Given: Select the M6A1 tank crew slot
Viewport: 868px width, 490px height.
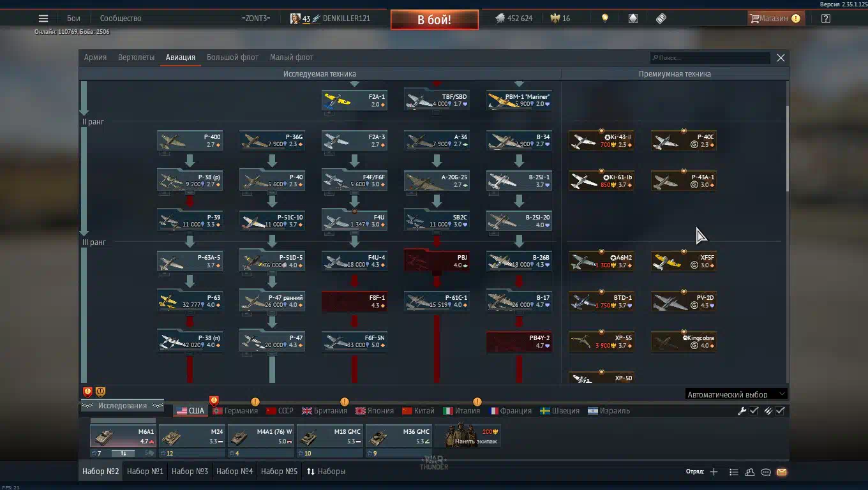Looking at the screenshot, I should tap(123, 436).
